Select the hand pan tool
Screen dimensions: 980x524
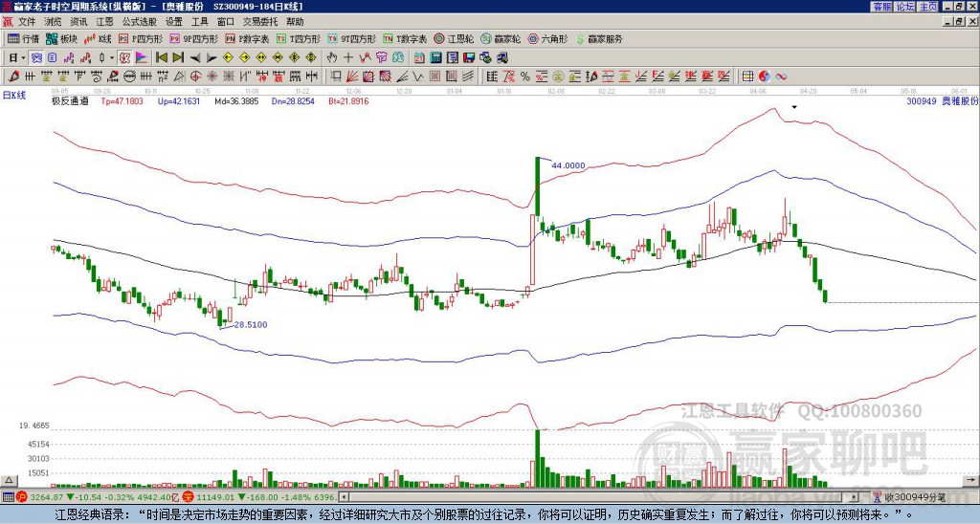(332, 58)
